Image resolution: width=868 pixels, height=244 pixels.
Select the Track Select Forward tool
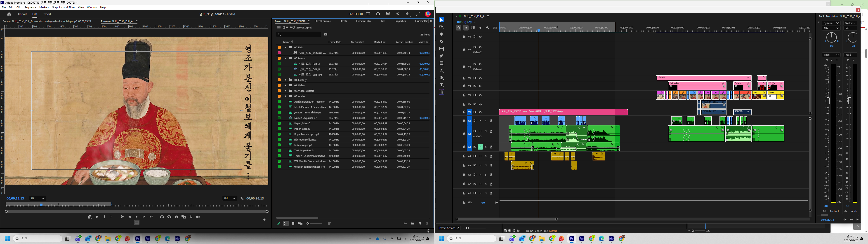[x=441, y=27]
